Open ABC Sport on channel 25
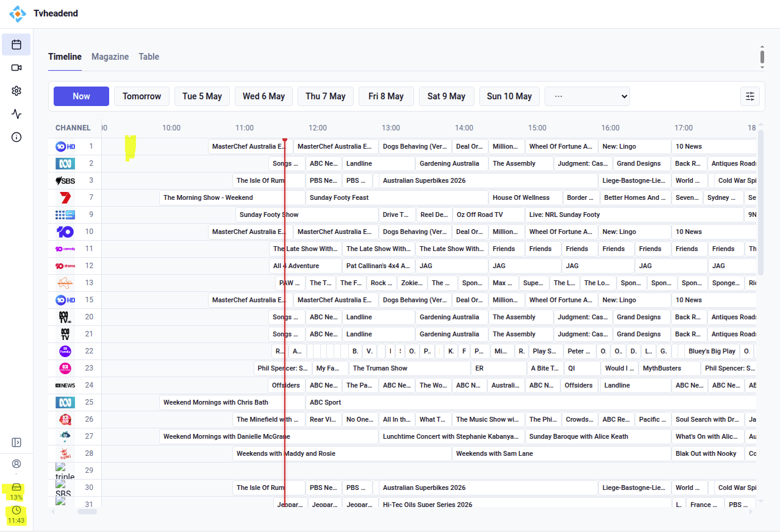This screenshot has width=780, height=532. pyautogui.click(x=531, y=402)
